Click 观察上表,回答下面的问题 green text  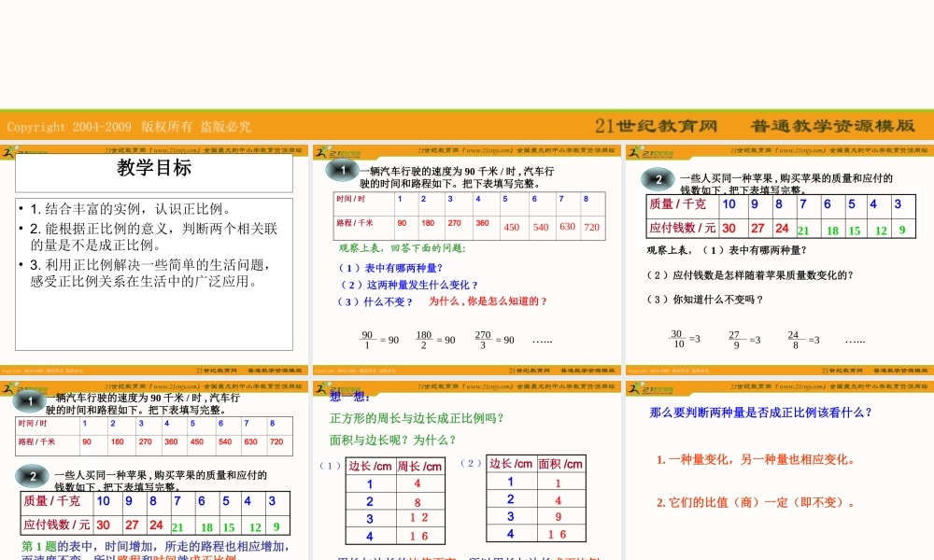[402, 248]
